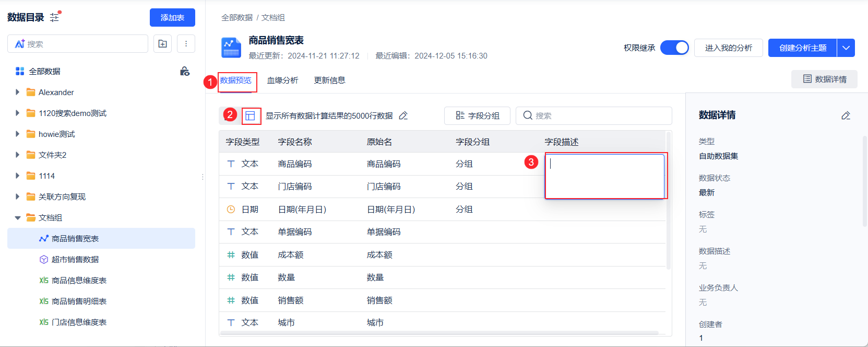This screenshot has width=868, height=347.
Task: Toggle the 权限继承 switch
Action: coord(674,48)
